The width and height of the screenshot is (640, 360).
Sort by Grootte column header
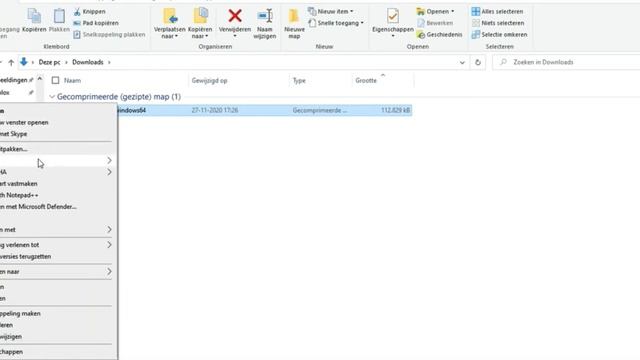(366, 80)
